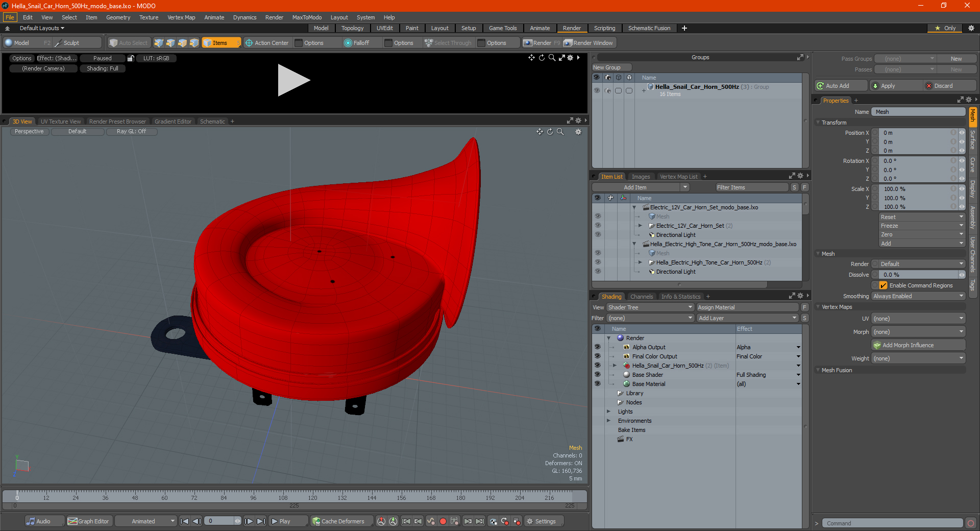Toggle visibility of Final Color Output
This screenshot has height=531, width=980.
tap(597, 356)
